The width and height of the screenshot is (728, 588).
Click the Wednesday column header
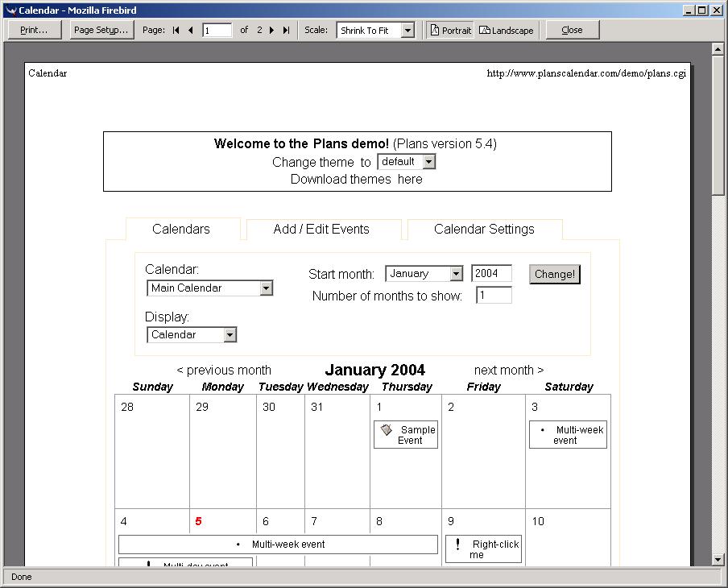337,387
